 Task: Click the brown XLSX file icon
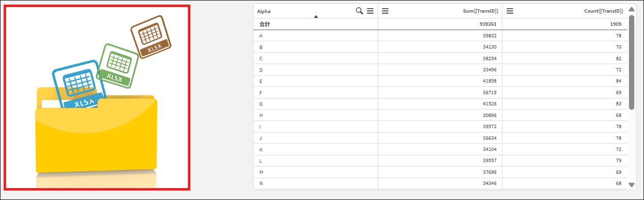(x=152, y=36)
